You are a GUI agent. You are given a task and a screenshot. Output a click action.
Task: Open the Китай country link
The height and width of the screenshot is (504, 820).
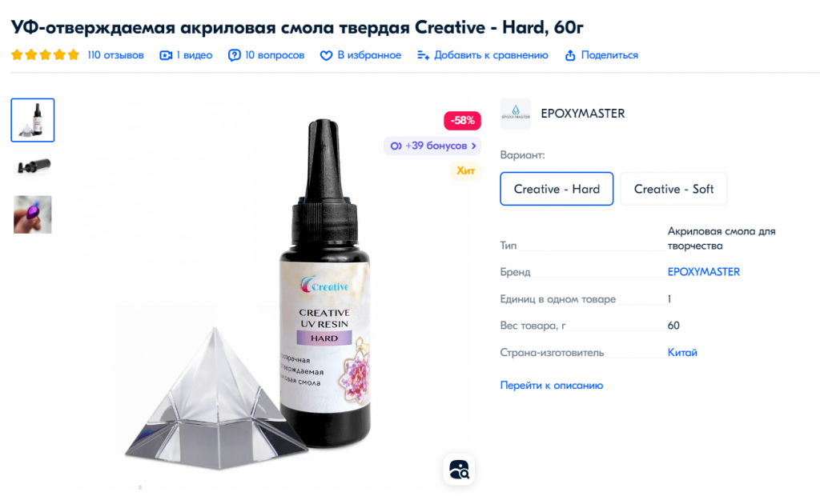(x=682, y=353)
